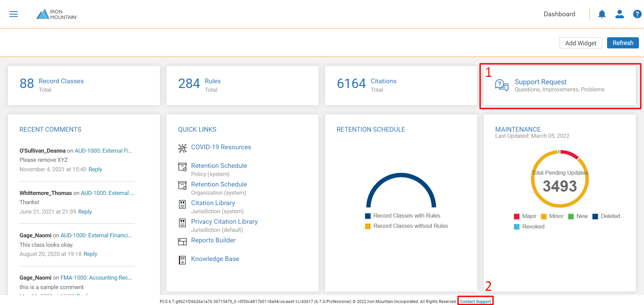Screen dimensions: 644x305
Task: Click the Retention Schedule Organization icon
Action: (x=182, y=186)
